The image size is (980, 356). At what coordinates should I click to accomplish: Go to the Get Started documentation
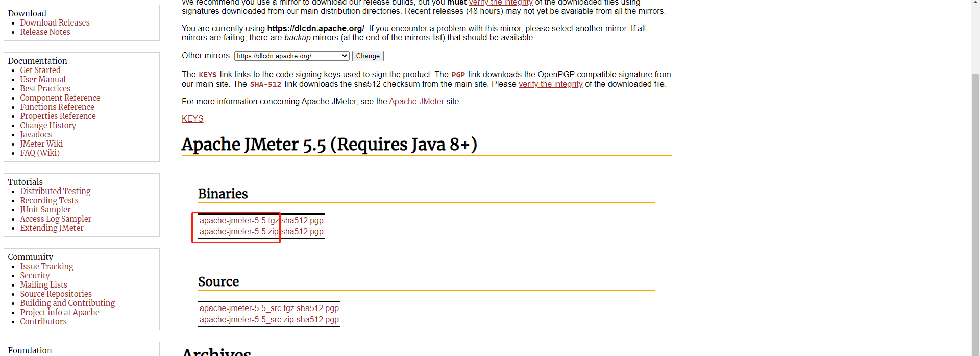click(x=40, y=70)
